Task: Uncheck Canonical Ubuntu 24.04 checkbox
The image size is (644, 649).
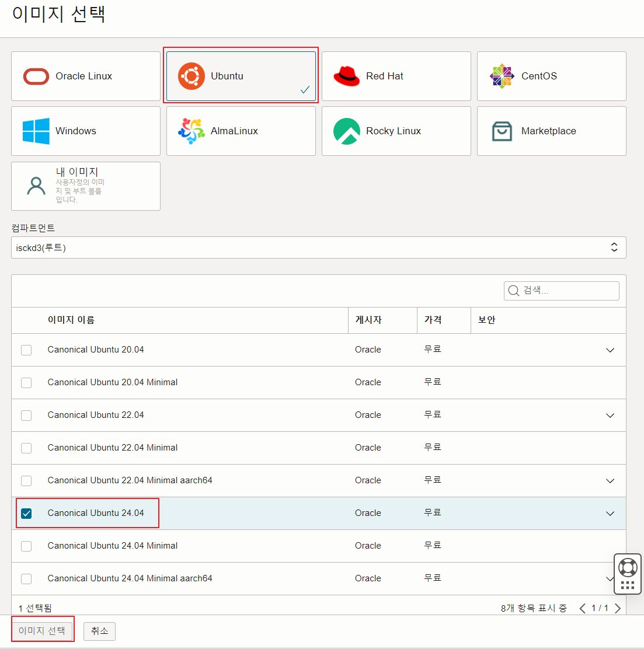Action: [26, 514]
